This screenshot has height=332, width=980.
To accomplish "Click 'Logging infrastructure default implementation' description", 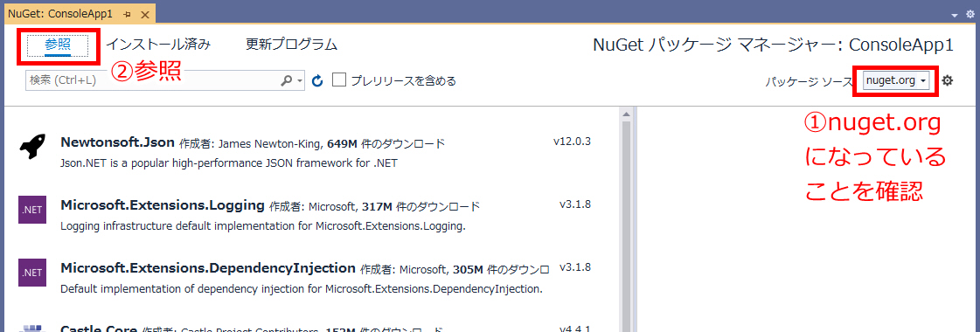I will pos(263,226).
